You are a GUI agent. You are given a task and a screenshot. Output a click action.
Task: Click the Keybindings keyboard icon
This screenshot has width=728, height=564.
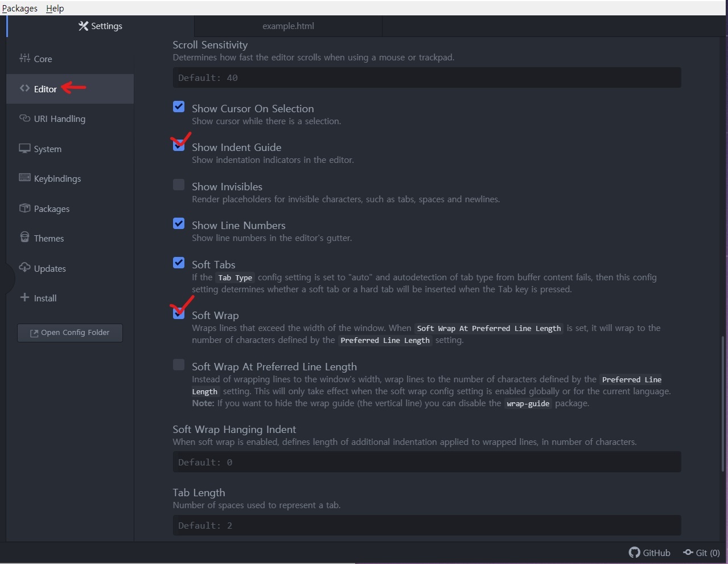pos(24,178)
